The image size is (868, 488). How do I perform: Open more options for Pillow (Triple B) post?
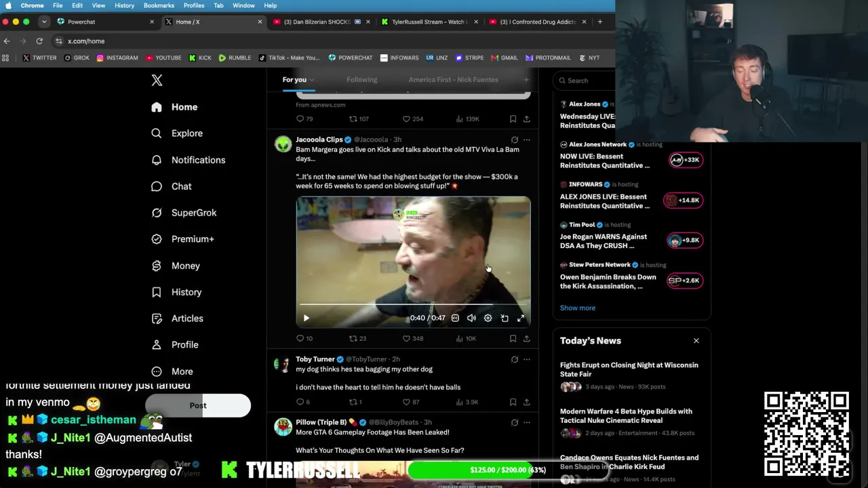point(526,422)
